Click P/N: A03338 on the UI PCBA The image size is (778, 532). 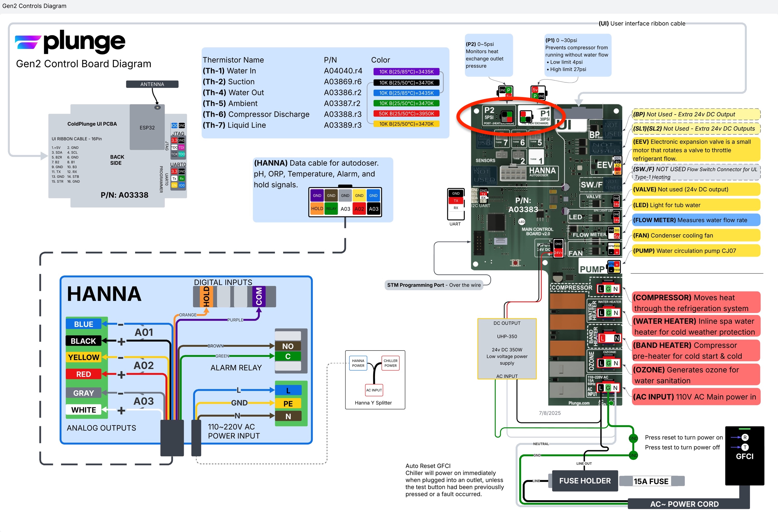pos(124,195)
